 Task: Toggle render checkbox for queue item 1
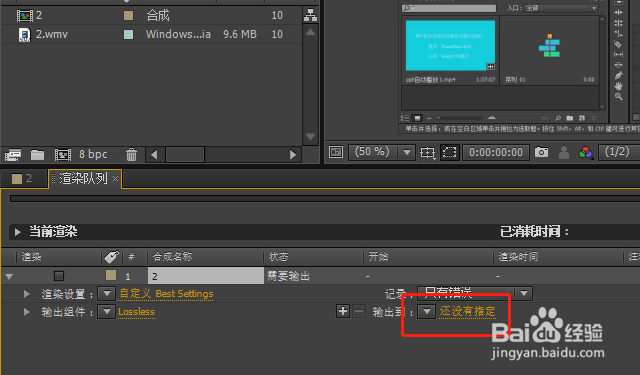pyautogui.click(x=59, y=276)
